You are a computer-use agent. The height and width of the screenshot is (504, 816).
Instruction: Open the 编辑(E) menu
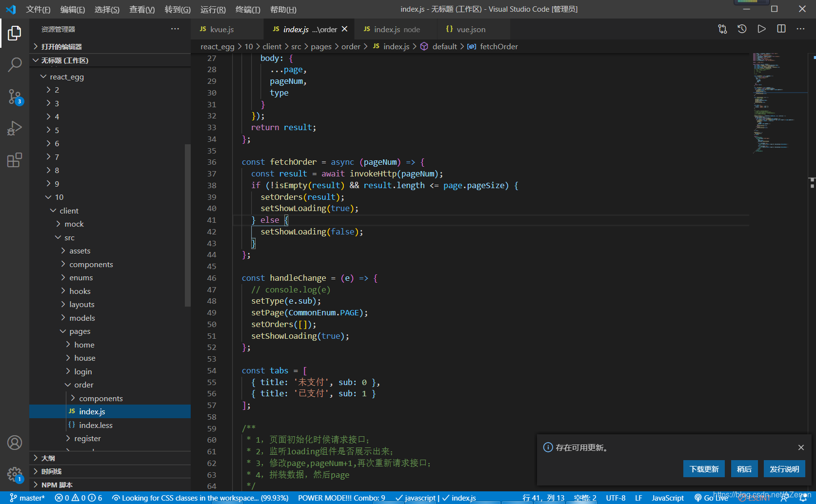pos(73,9)
